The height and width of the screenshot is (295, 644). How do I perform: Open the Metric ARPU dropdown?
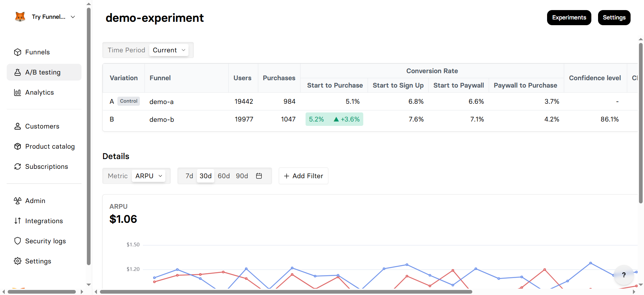pyautogui.click(x=149, y=176)
